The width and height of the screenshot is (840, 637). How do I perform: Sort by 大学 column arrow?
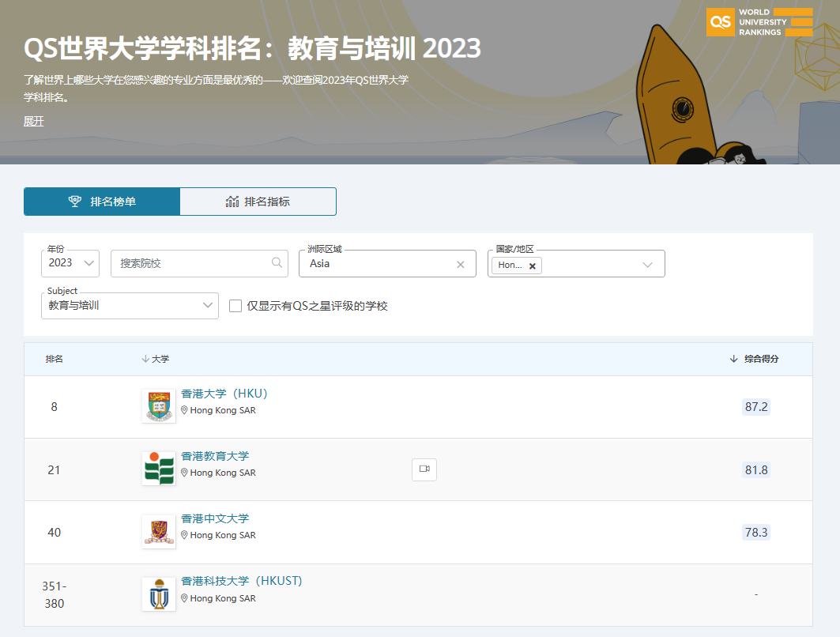coord(145,359)
